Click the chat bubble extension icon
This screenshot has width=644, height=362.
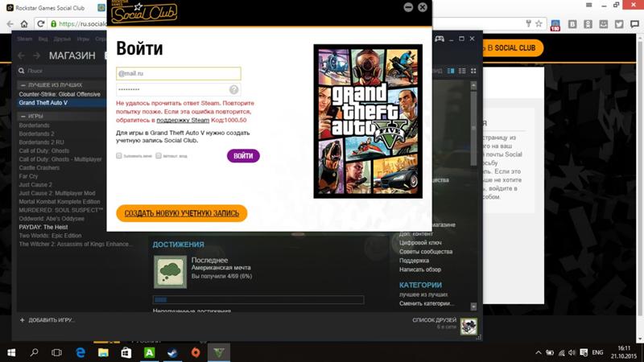[x=634, y=24]
